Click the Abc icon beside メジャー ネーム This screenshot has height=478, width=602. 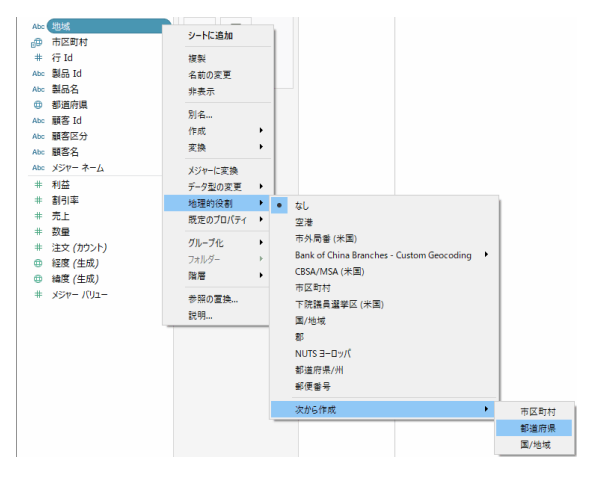38,168
